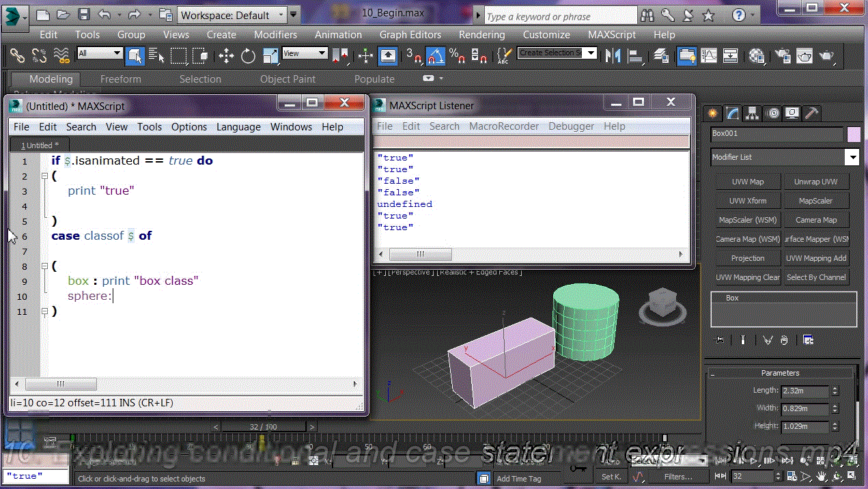The height and width of the screenshot is (489, 868).
Task: Open MacroRecorder menu in Listener window
Action: 504,126
